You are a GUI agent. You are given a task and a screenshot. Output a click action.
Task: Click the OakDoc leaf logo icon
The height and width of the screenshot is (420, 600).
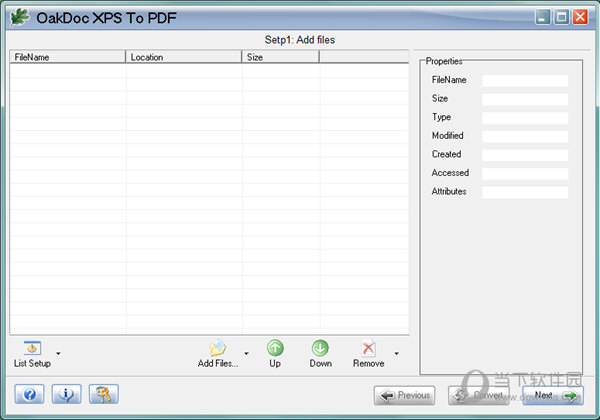pos(20,17)
